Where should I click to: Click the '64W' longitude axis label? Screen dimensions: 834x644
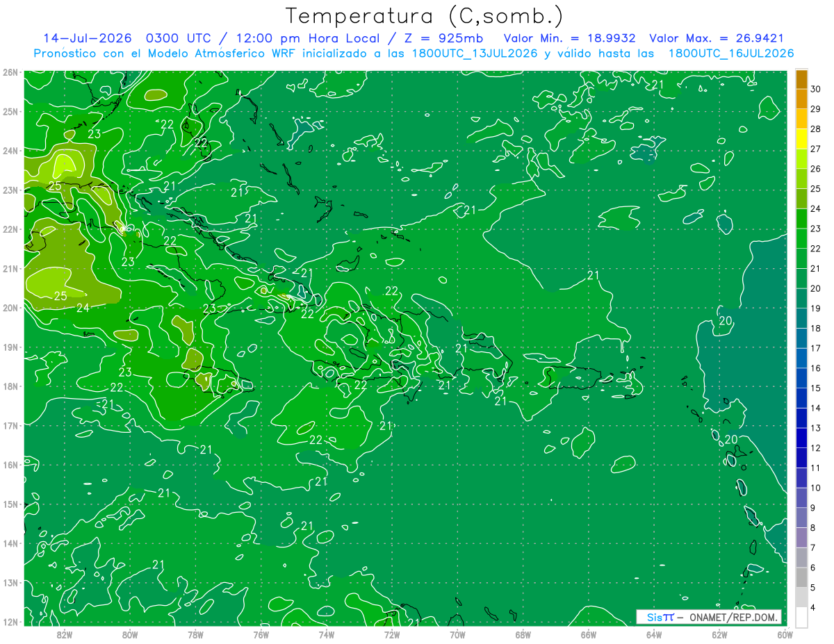[654, 635]
